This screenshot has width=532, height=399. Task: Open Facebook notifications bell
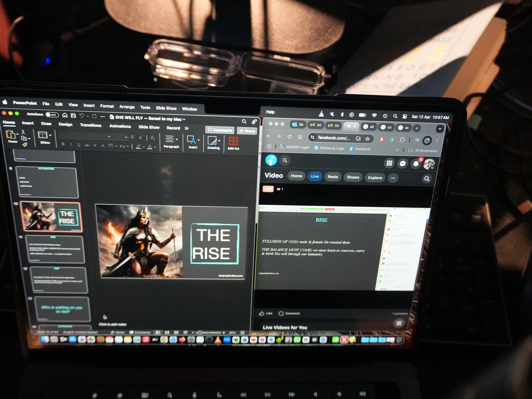pyautogui.click(x=416, y=164)
